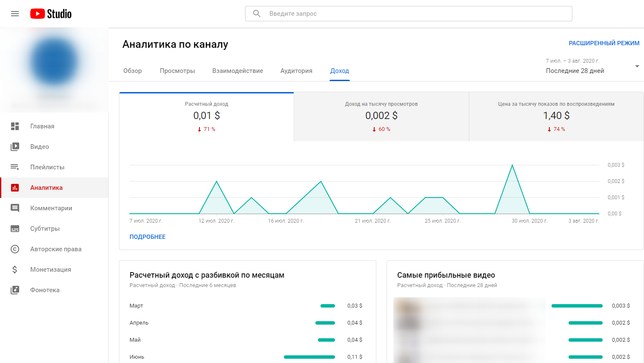Open the Плейлисты icon in the sidebar
644x363 pixels.
click(15, 167)
